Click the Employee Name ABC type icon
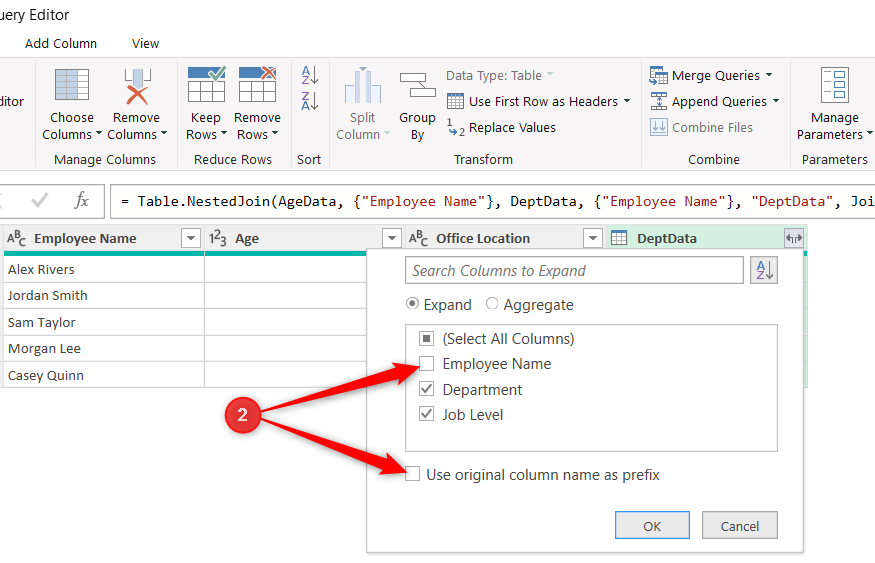The image size is (875, 563). click(x=16, y=238)
